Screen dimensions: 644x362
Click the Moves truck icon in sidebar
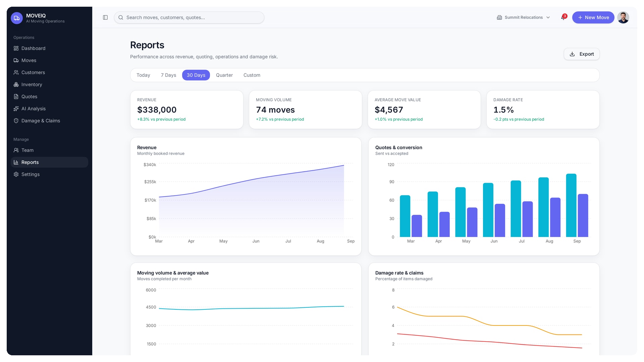[16, 60]
